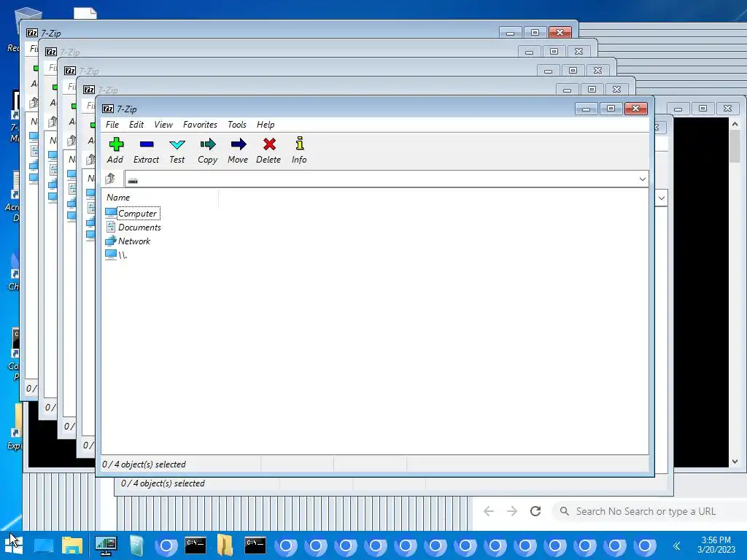Select the icon beside the \\. entry
This screenshot has width=747, height=560.
[111, 254]
